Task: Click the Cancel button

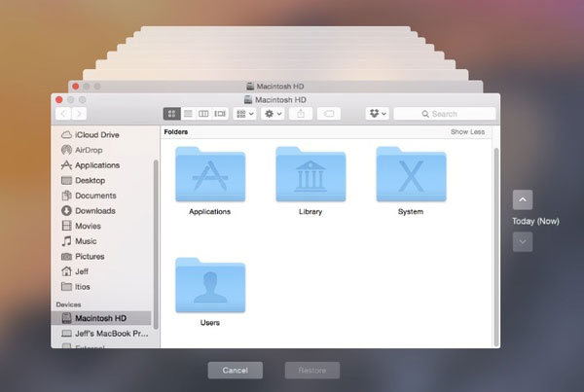Action: click(235, 371)
